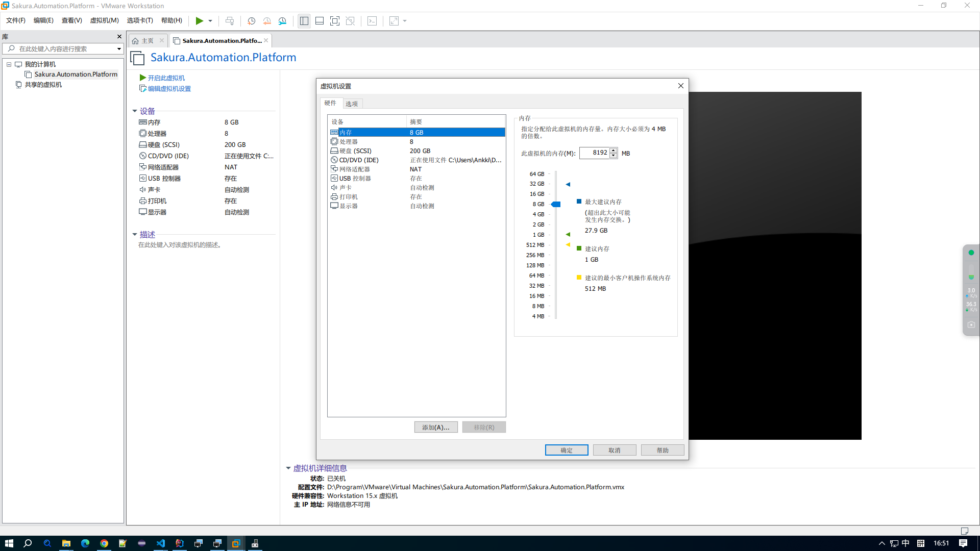Expand the 设备 section in left panel
Viewport: 980px width, 551px height.
point(135,110)
